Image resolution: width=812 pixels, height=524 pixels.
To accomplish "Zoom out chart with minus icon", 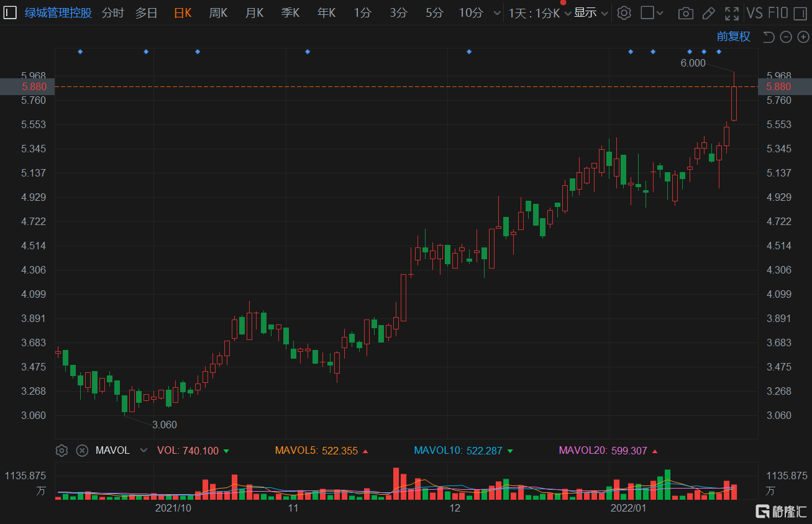I will 786,37.
